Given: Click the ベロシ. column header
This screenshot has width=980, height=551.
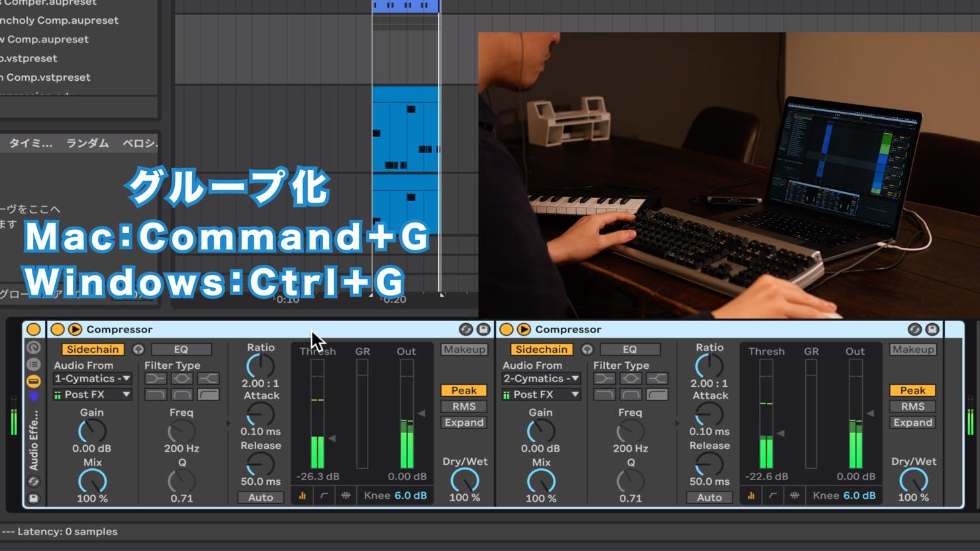Looking at the screenshot, I should [140, 143].
